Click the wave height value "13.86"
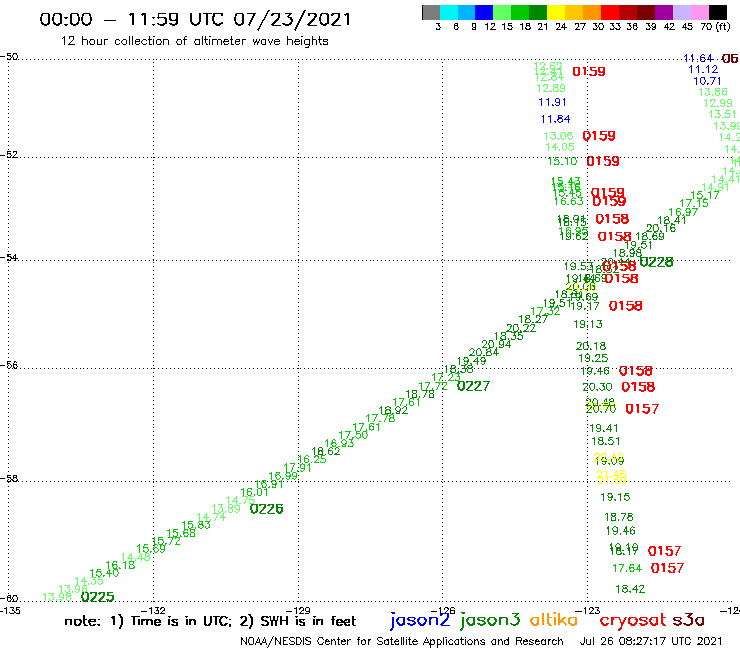The image size is (740, 650). click(x=713, y=92)
